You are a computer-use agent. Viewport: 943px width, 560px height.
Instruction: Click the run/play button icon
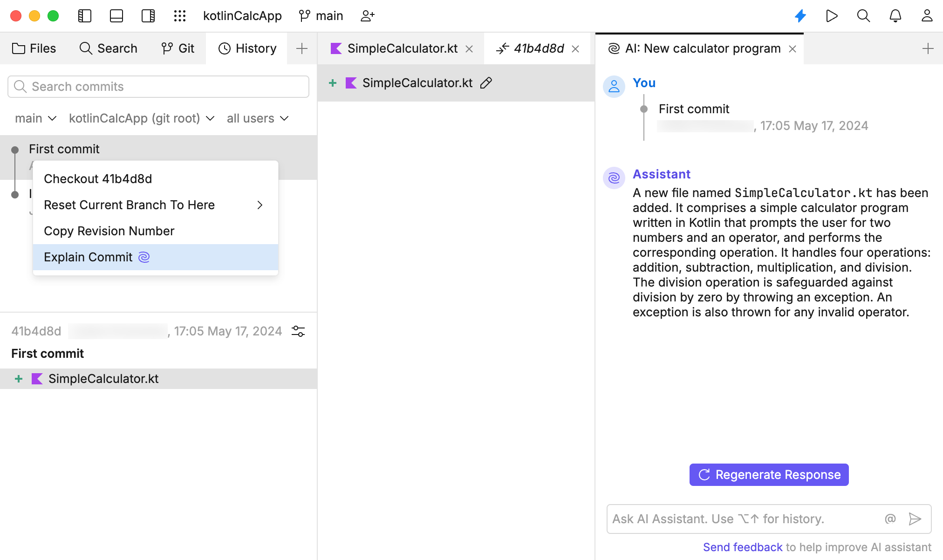click(x=831, y=16)
